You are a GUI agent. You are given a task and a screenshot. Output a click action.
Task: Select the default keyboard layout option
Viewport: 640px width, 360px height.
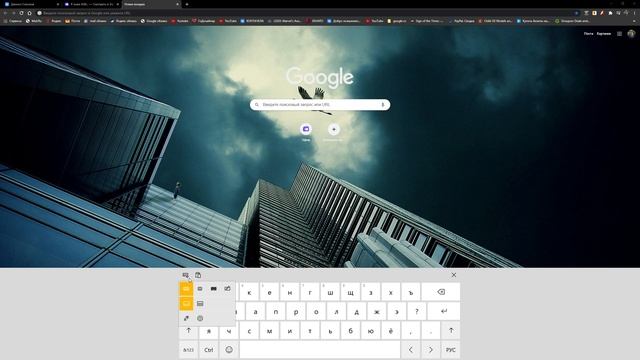coord(186,289)
